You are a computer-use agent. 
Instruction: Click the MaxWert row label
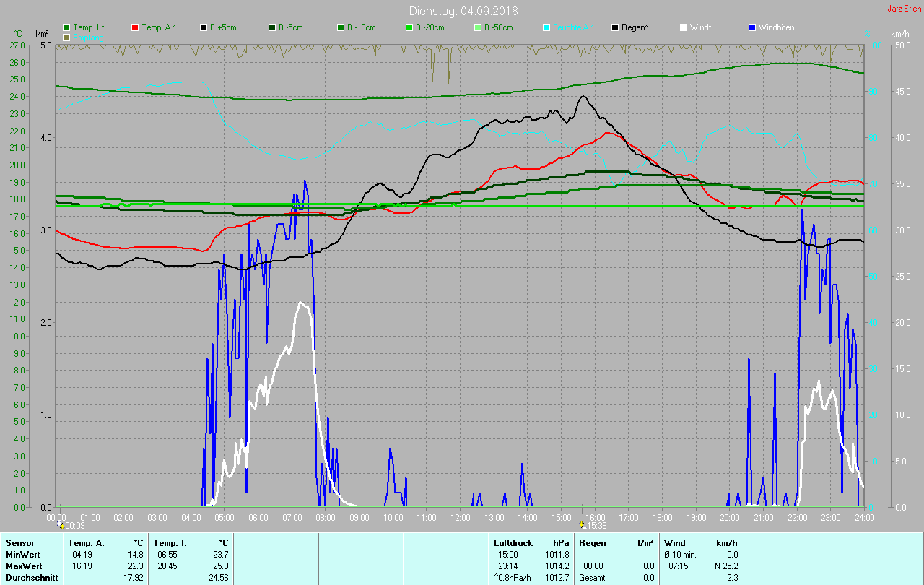tap(22, 565)
